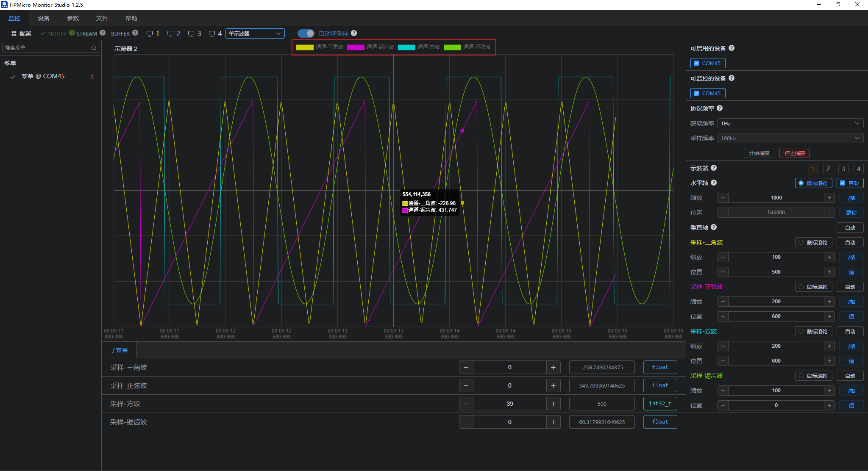
Task: Click float type button for 采样-正弦波
Action: tap(660, 385)
